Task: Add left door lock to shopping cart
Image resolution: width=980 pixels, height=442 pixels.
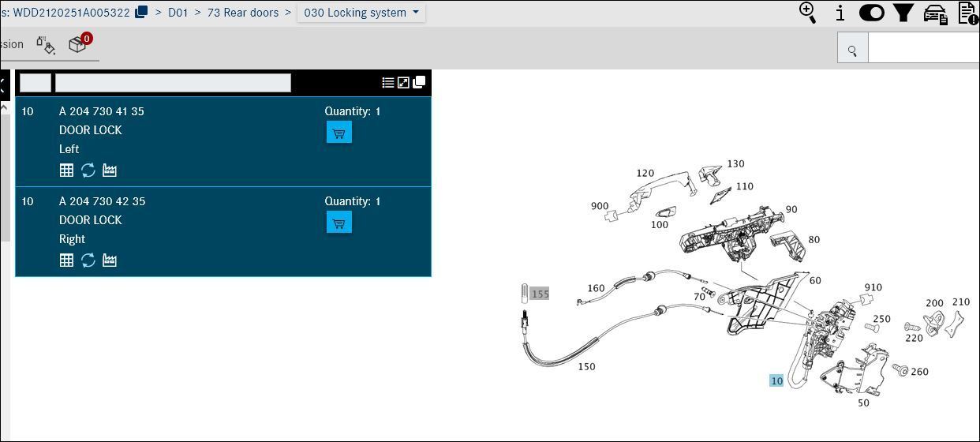Action: coord(339,133)
